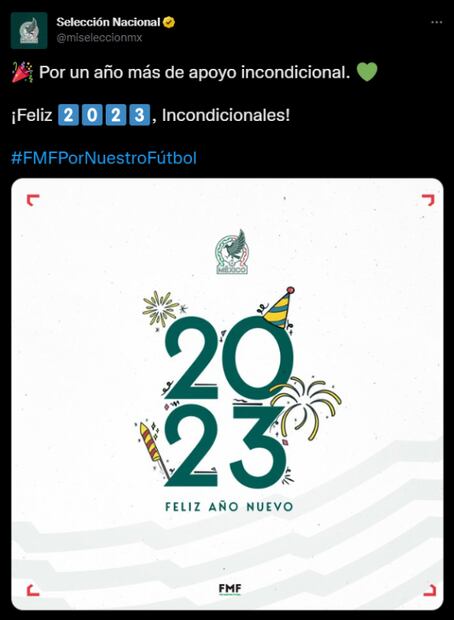Click the large green 2023 numerals
This screenshot has height=620, width=454.
(x=229, y=402)
